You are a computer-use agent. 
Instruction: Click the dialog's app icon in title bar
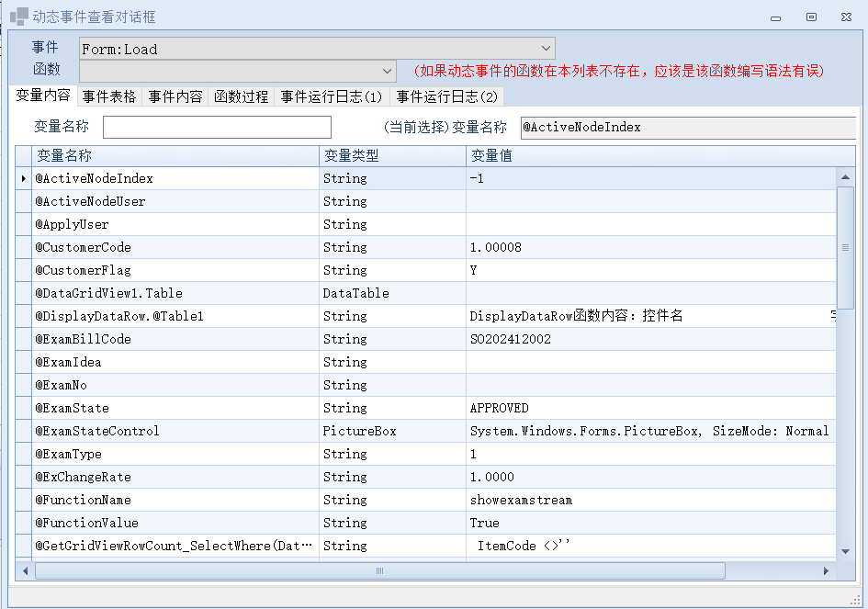[x=18, y=17]
